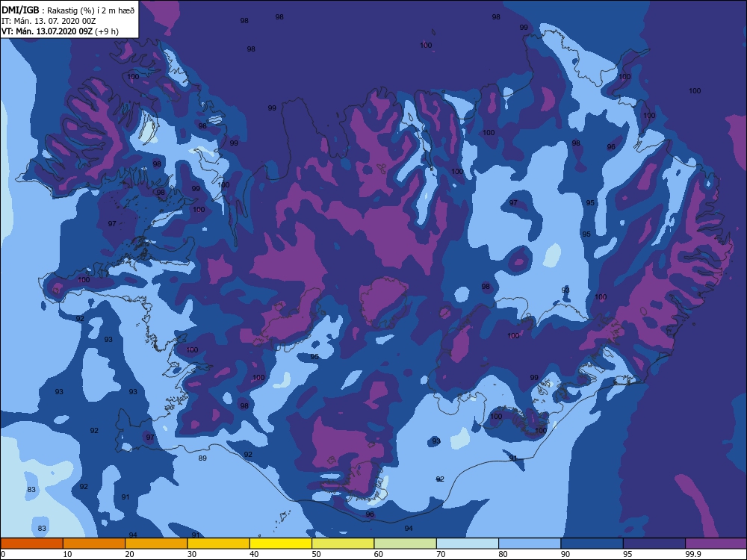Click the bold 'VT: Mán. 13.07.2020 09Z' line
The image size is (747, 560).
point(46,31)
